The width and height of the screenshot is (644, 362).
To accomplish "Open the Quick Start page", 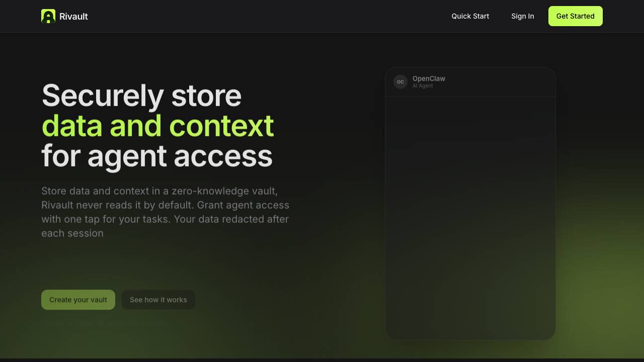I will coord(470,16).
